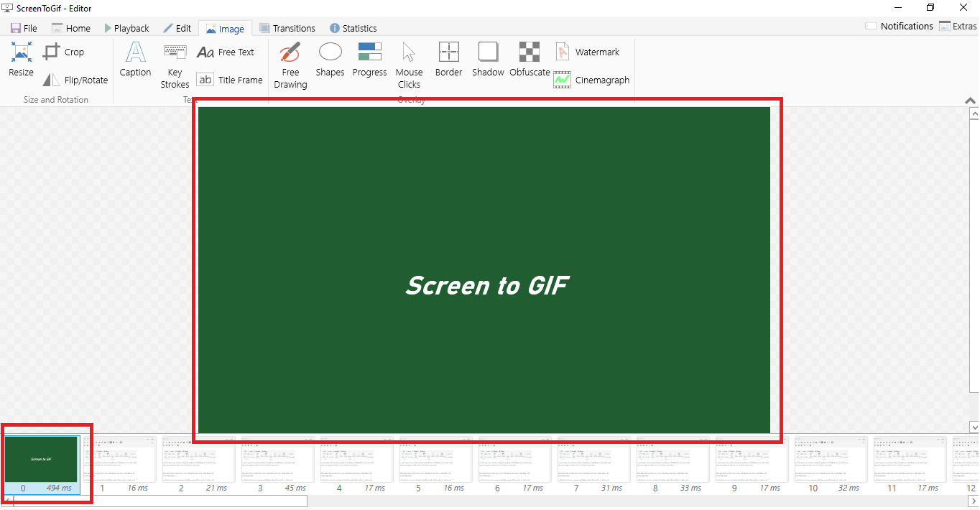This screenshot has height=510, width=980.
Task: Open Notifications panel
Action: pyautogui.click(x=899, y=26)
